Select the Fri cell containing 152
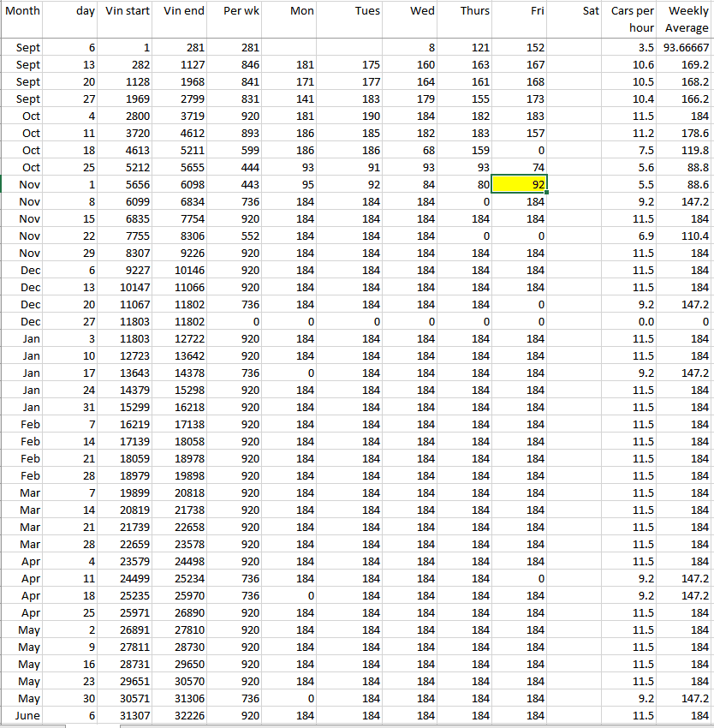Screen dimensions: 714x728 [x=520, y=47]
